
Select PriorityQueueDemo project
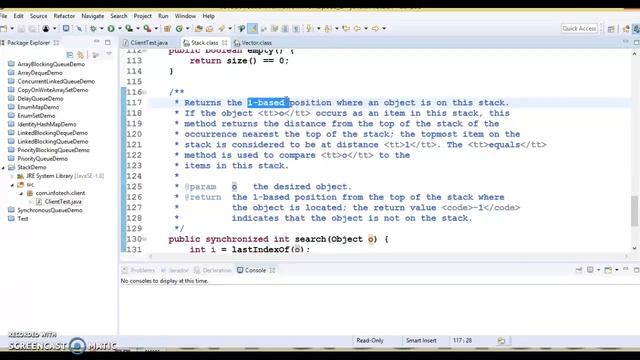42,158
